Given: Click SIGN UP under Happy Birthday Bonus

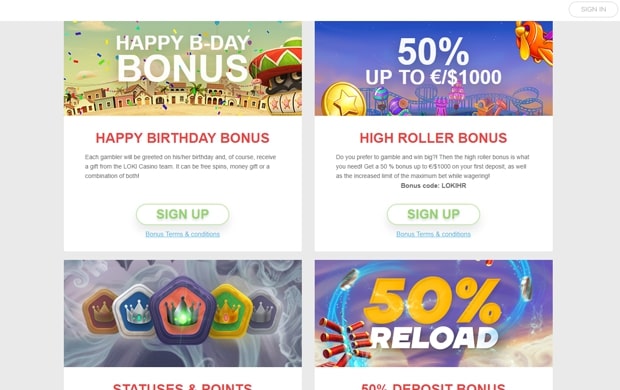Looking at the screenshot, I should pyautogui.click(x=183, y=214).
